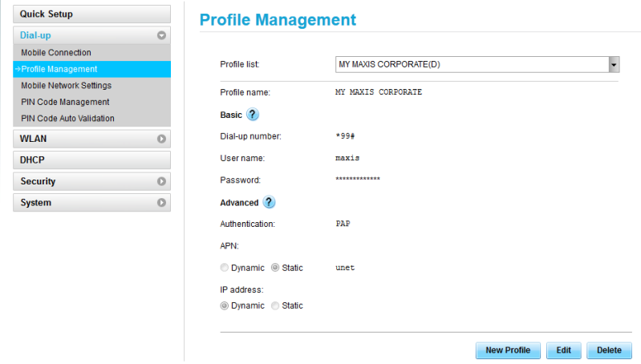Open the Quick Setup menu
641x364 pixels.
pyautogui.click(x=92, y=14)
